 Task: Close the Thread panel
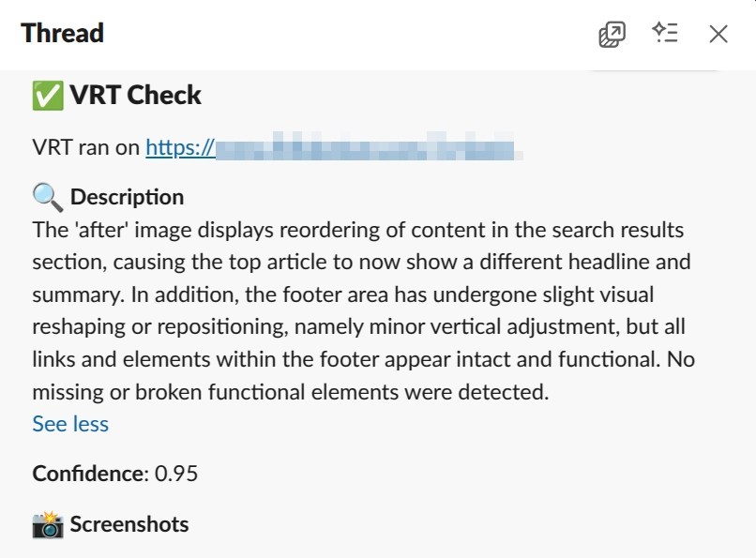point(718,35)
